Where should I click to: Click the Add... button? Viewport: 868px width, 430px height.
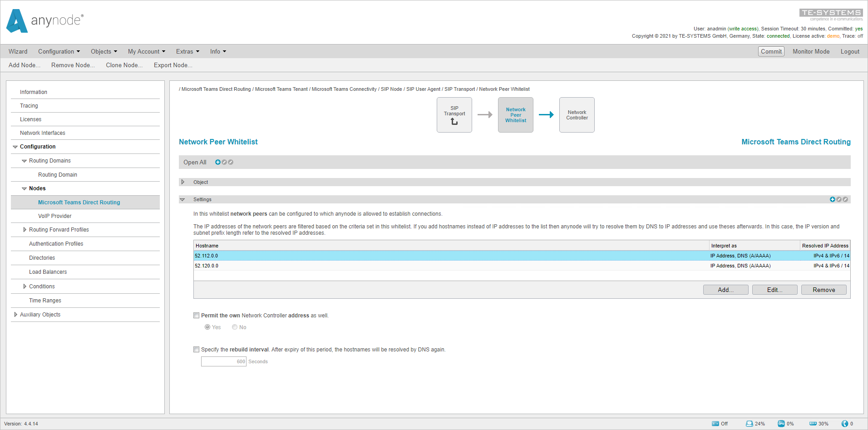pos(726,290)
